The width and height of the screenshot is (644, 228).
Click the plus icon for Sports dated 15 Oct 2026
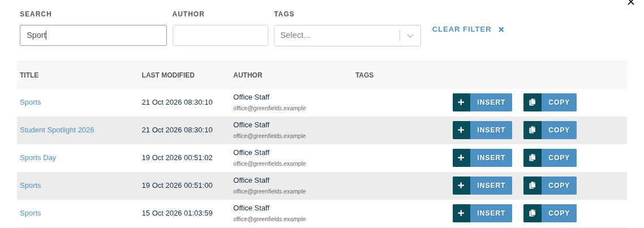coord(461,213)
